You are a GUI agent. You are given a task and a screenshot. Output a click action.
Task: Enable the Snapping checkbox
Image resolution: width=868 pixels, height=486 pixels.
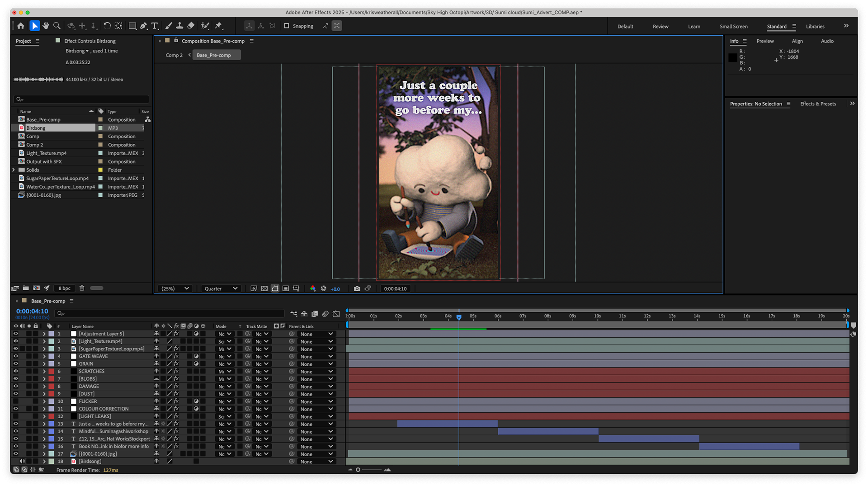[286, 26]
